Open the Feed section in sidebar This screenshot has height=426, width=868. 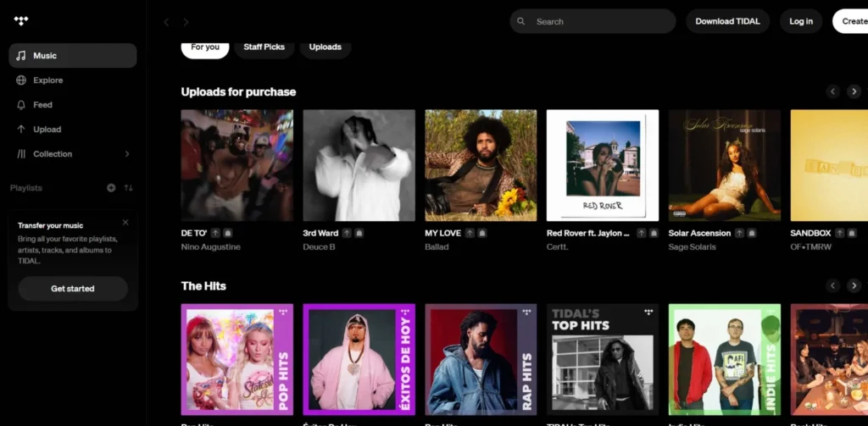(73, 104)
